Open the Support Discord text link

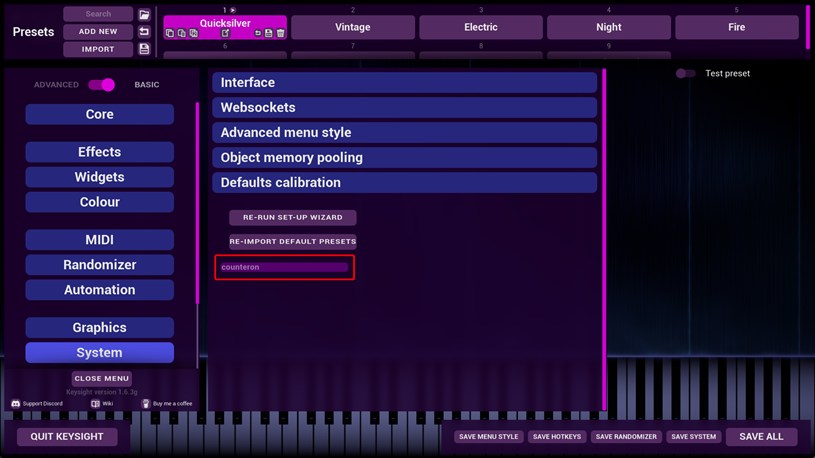(43, 403)
